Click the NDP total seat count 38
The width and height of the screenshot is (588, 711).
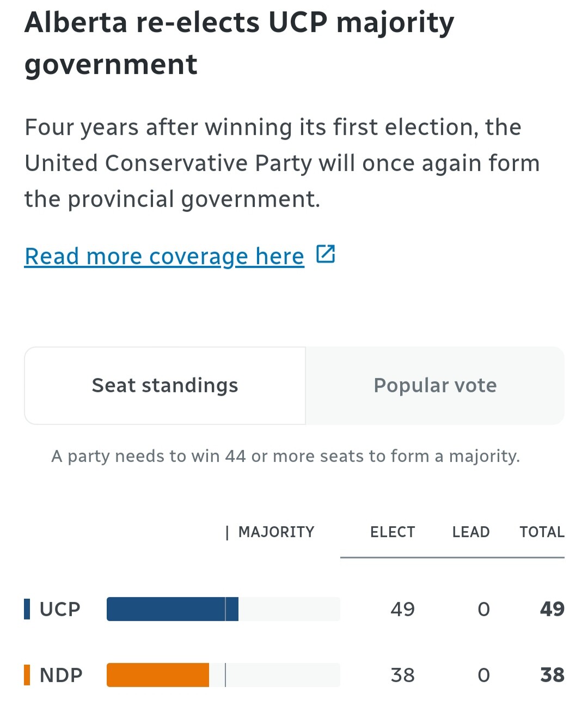(552, 675)
